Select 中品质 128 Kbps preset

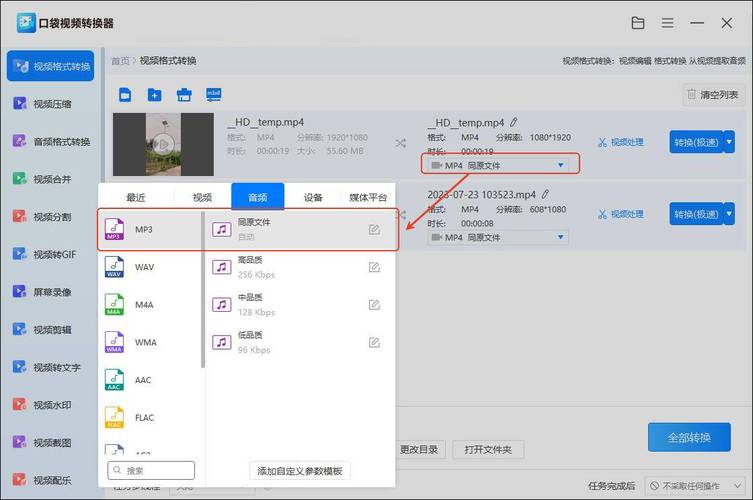click(x=300, y=305)
